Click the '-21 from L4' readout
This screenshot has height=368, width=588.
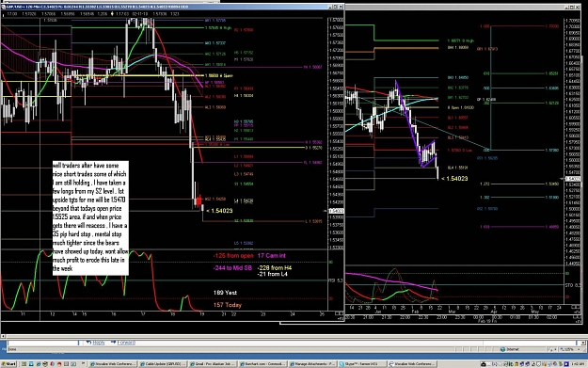[272, 274]
